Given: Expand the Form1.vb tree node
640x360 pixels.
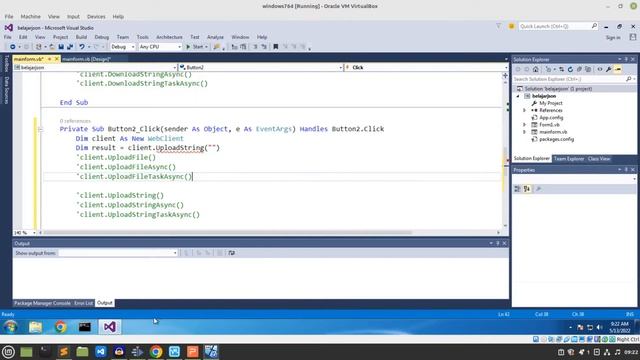Looking at the screenshot, I should point(524,124).
